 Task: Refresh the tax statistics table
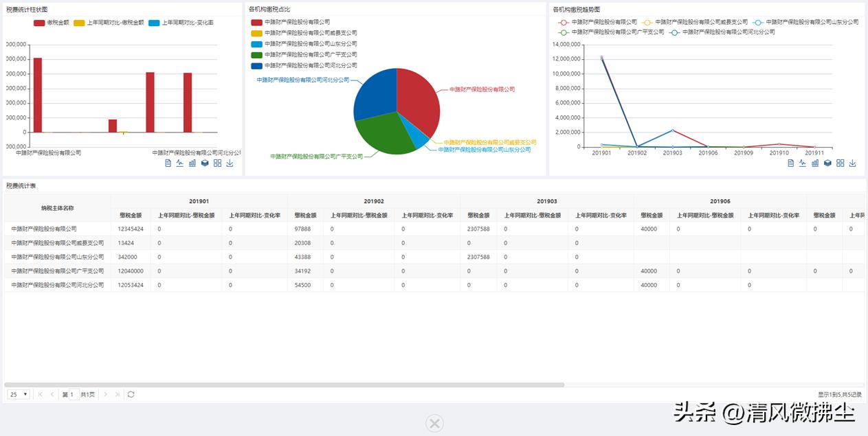[131, 394]
